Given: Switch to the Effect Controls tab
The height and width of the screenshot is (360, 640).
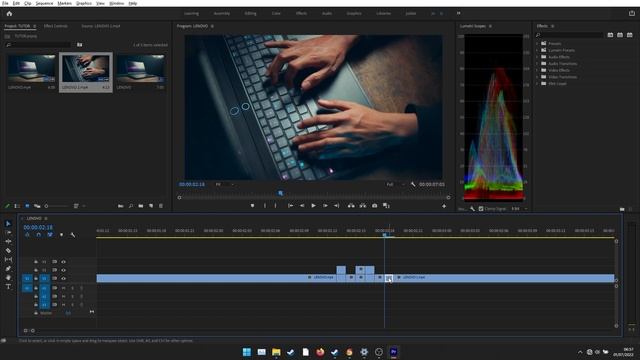Looking at the screenshot, I should 56,26.
